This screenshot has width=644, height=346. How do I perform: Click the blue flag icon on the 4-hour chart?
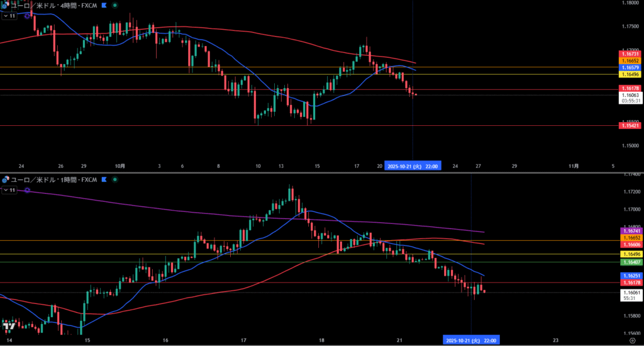103,5
